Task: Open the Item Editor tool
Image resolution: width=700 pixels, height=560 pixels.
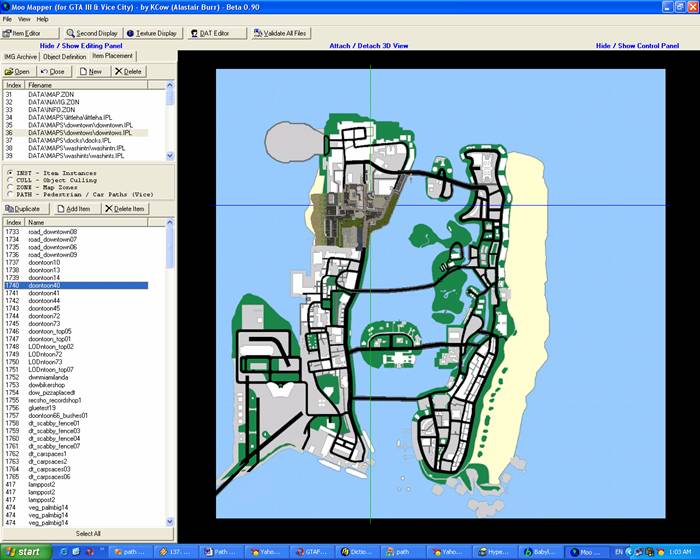Action: coord(24,33)
